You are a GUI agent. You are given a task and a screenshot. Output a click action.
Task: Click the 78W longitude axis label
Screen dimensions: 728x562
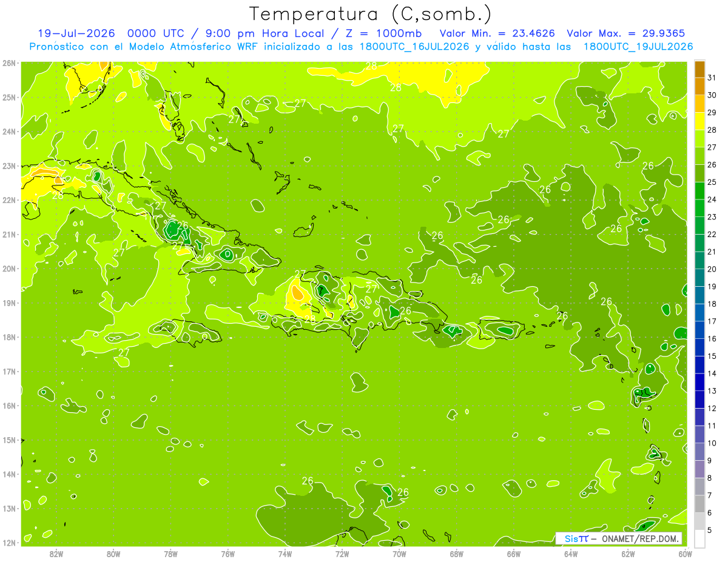[x=170, y=554]
